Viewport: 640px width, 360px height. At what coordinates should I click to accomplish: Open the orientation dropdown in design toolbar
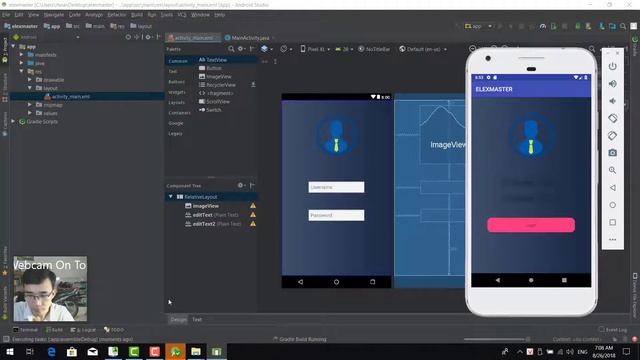[x=286, y=49]
